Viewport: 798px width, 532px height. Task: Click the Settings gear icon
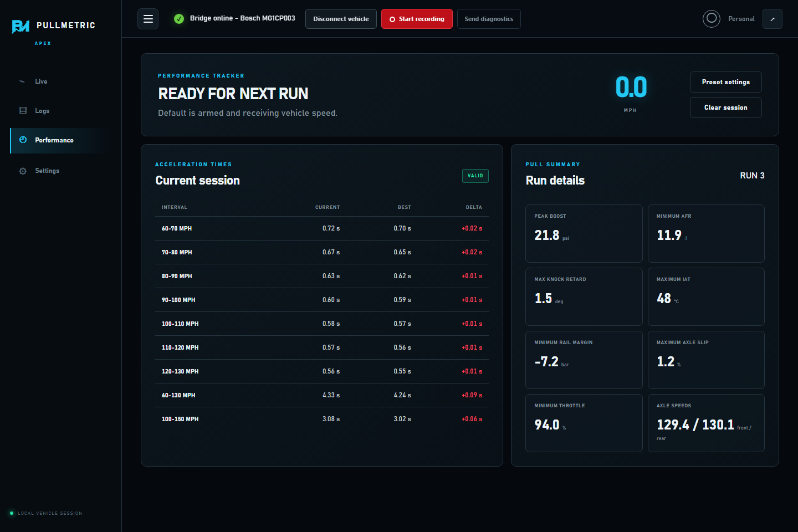[x=23, y=171]
